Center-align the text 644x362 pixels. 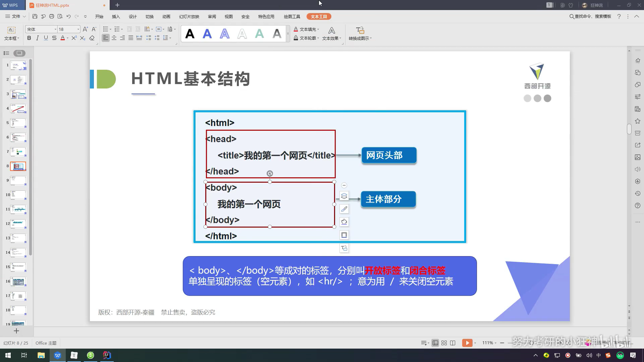point(114,38)
